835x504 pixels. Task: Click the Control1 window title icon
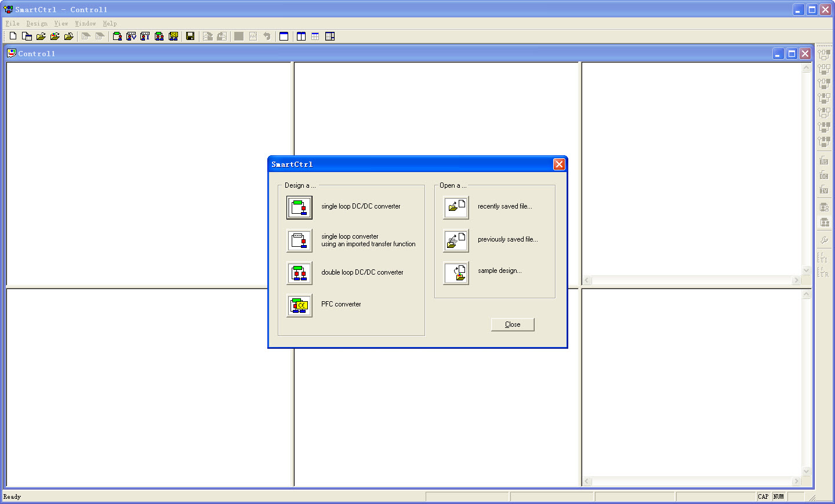(x=11, y=53)
